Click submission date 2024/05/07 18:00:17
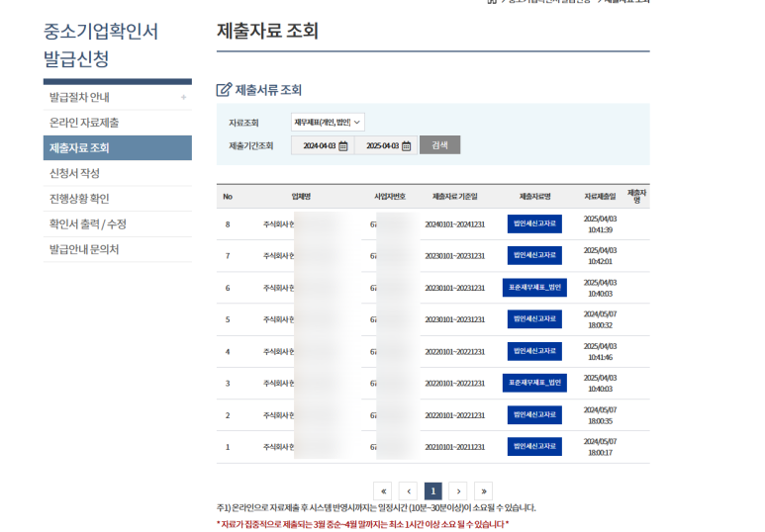 click(600, 447)
